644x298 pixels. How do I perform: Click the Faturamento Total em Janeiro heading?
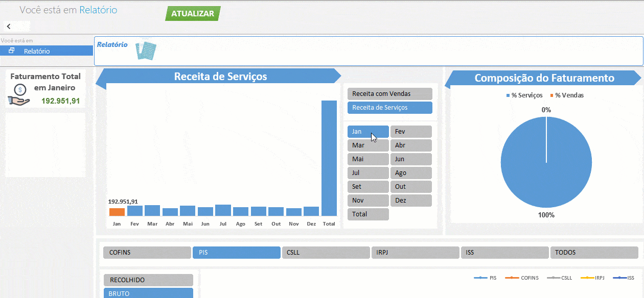pos(45,82)
